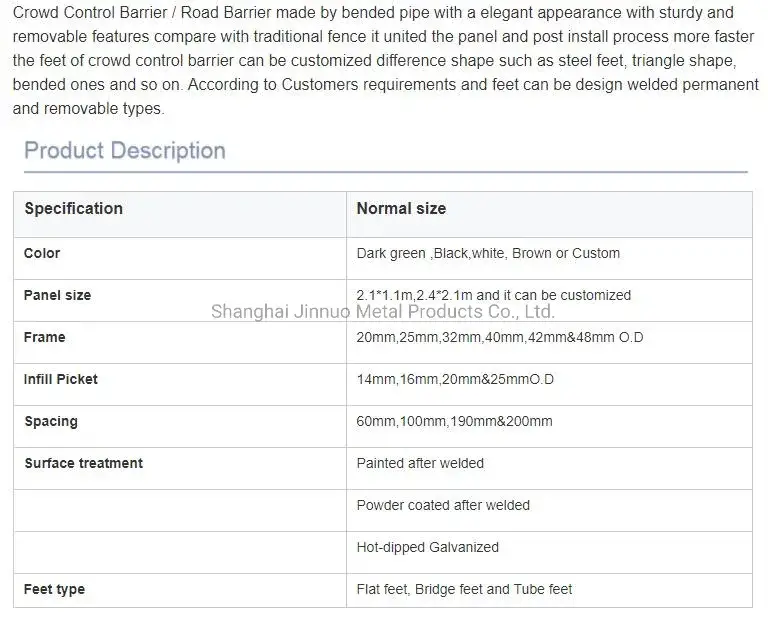Click Powder coated after welded cell
This screenshot has height=623, width=768.
tap(443, 506)
